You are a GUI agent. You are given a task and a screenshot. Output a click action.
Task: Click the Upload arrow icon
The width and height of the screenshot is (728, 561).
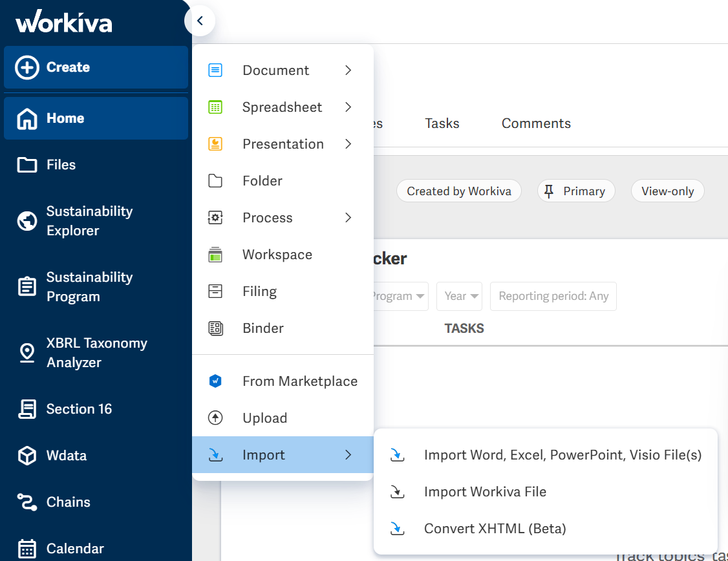coord(215,418)
